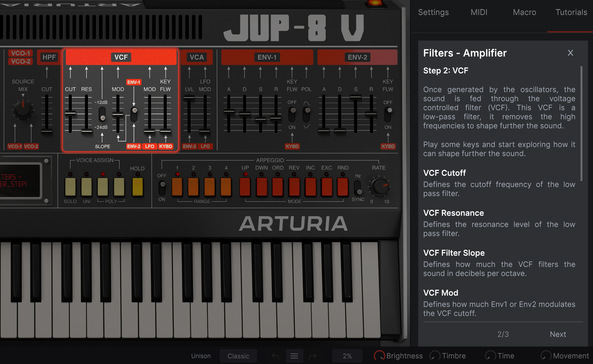
Task: Set Arpeggio mode to INC
Action: coord(310,187)
